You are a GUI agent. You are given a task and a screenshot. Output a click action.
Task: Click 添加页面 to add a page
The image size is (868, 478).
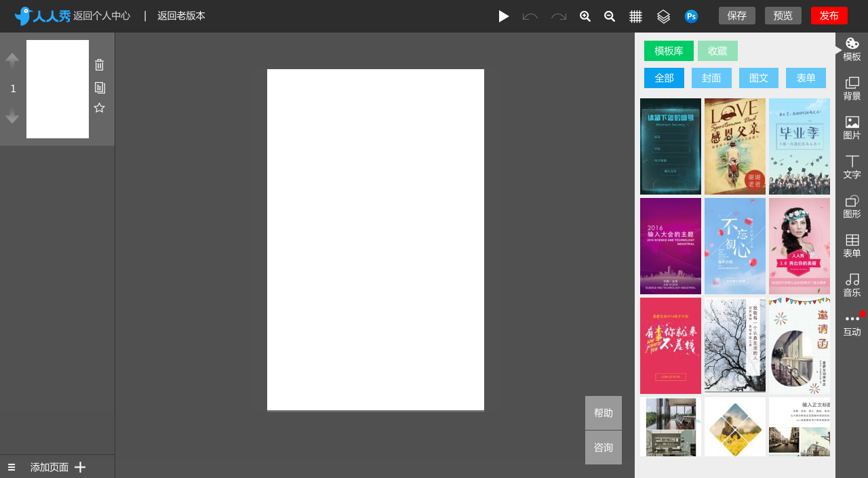click(x=50, y=467)
